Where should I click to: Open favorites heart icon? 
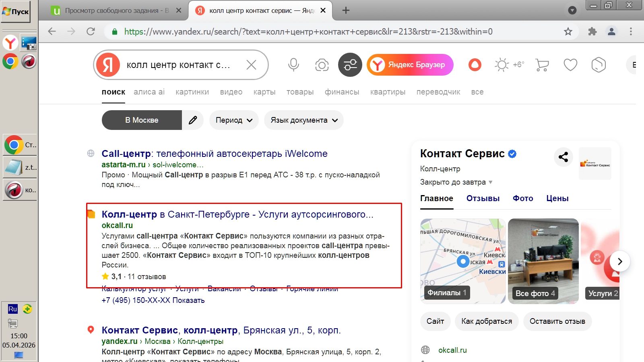tap(570, 65)
